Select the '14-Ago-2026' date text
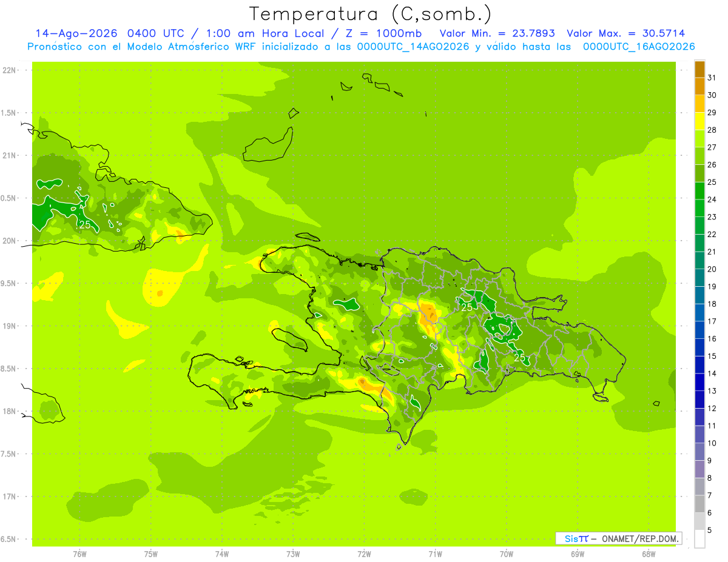This screenshot has height=562, width=728. pyautogui.click(x=76, y=33)
